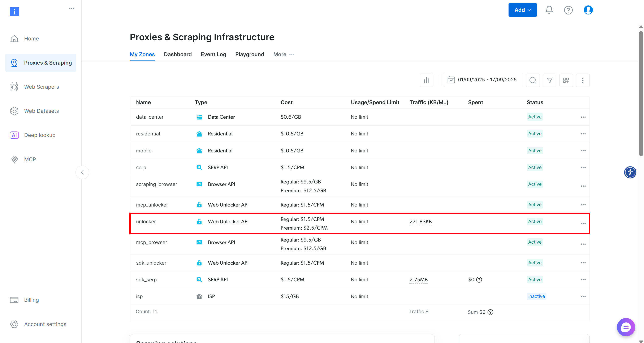This screenshot has height=343, width=644.
Task: Open options menu for the unlocker zone
Action: (583, 223)
